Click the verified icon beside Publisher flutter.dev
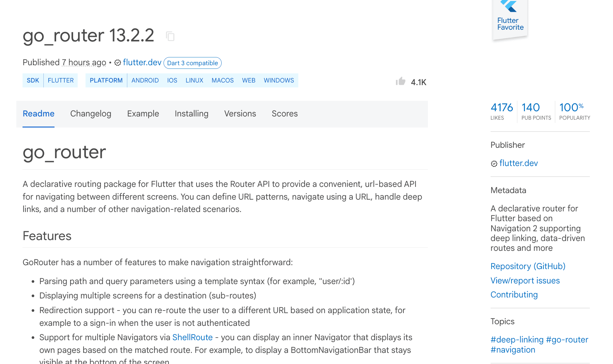This screenshot has width=613, height=364. [x=494, y=163]
